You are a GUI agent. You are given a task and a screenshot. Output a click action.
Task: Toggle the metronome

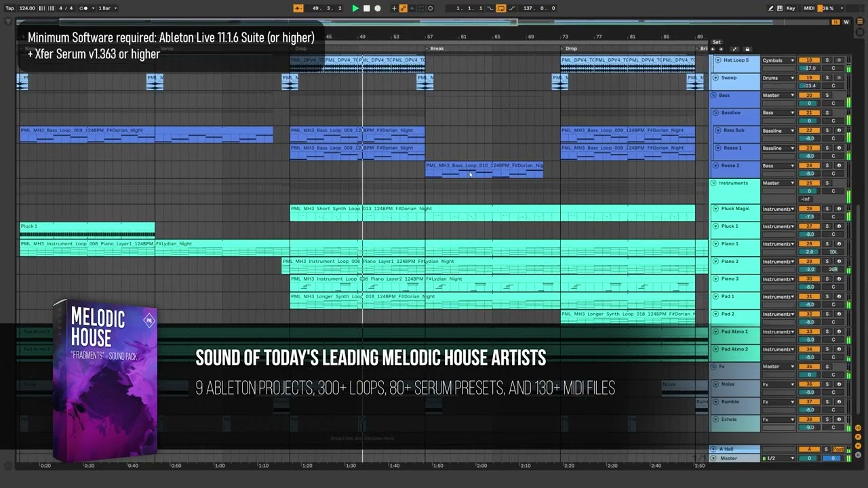point(83,8)
